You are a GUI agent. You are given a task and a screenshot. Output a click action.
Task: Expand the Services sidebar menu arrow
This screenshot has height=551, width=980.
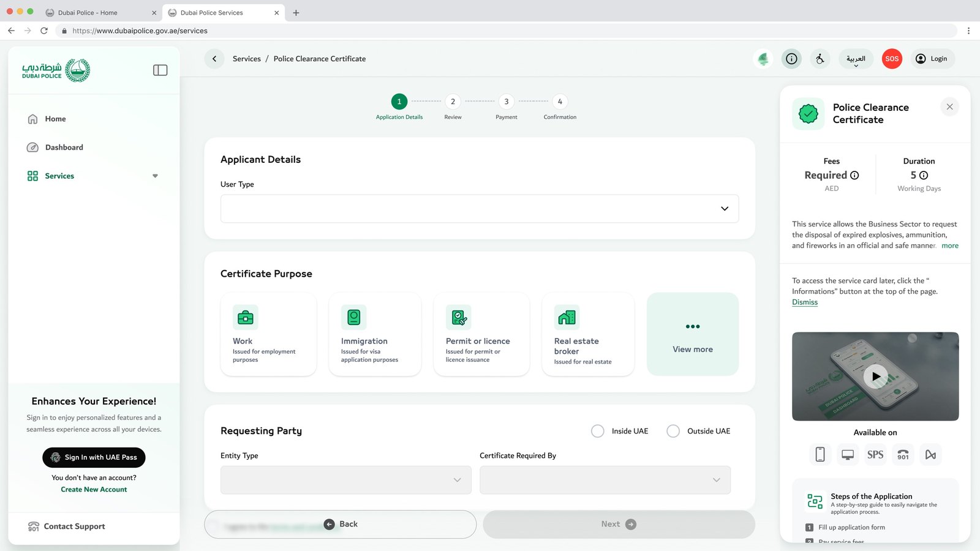155,176
